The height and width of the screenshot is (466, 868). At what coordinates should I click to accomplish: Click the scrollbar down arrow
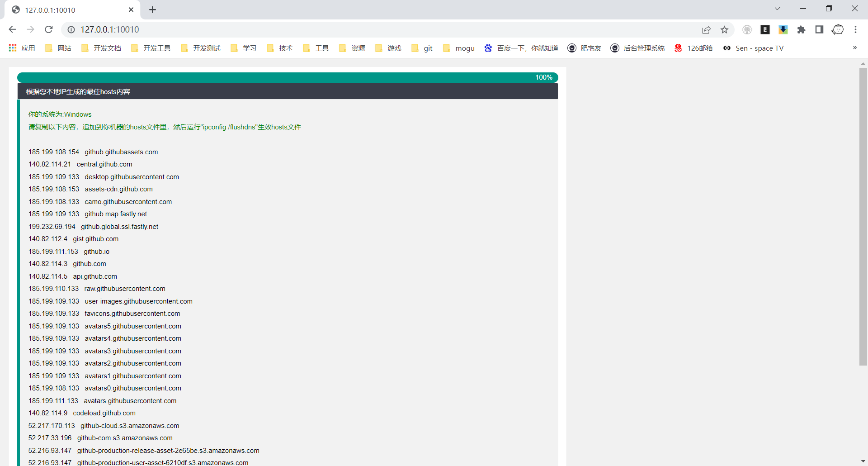(863, 461)
